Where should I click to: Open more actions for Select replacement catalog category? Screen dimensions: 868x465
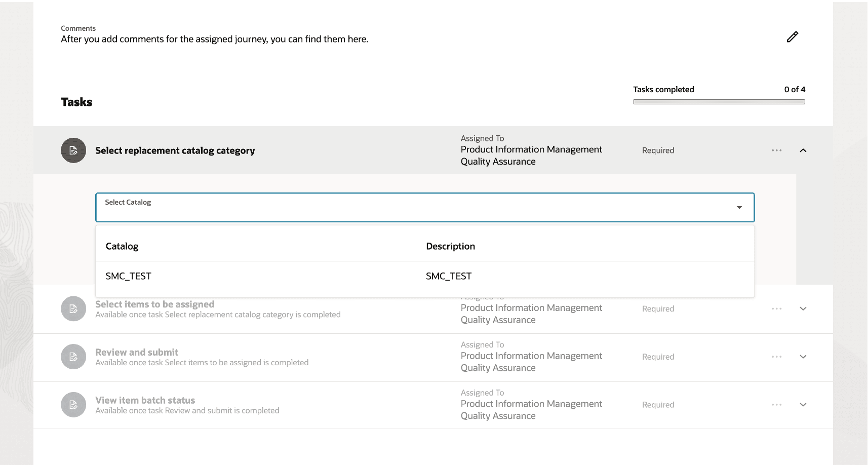pyautogui.click(x=777, y=150)
